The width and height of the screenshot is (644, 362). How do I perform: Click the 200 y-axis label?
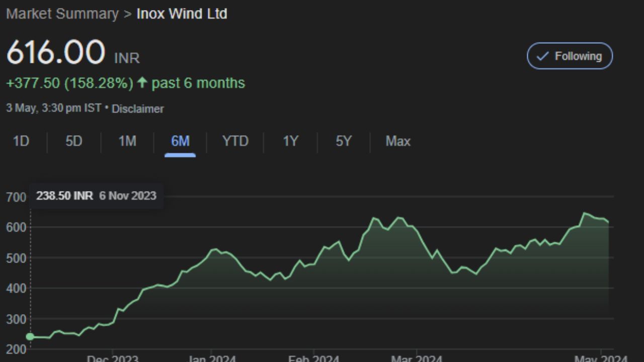pos(16,349)
